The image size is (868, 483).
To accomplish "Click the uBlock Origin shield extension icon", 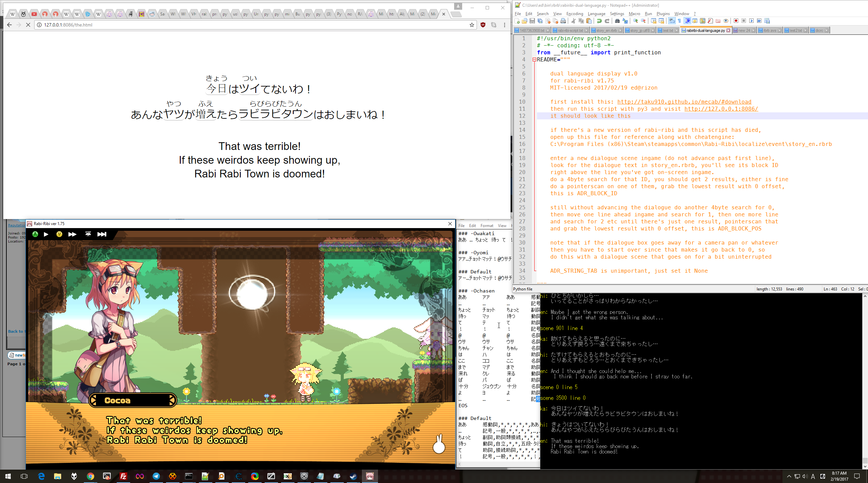I will (483, 25).
